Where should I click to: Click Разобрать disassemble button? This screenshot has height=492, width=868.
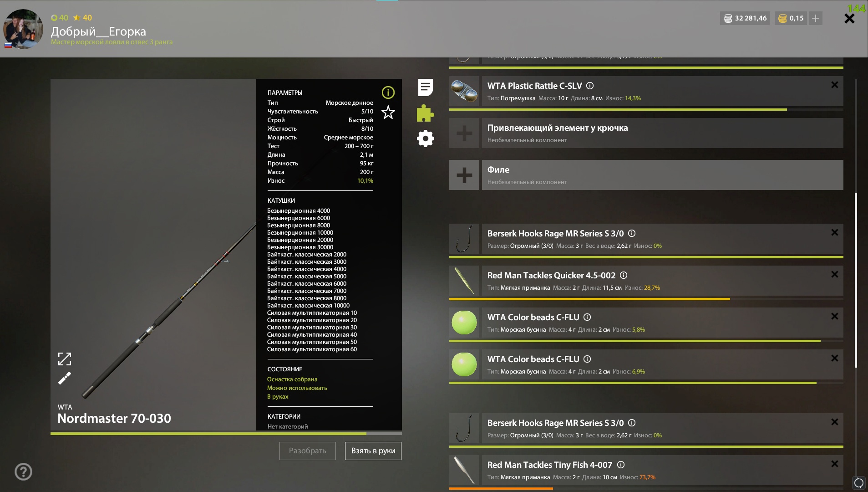[x=308, y=451]
